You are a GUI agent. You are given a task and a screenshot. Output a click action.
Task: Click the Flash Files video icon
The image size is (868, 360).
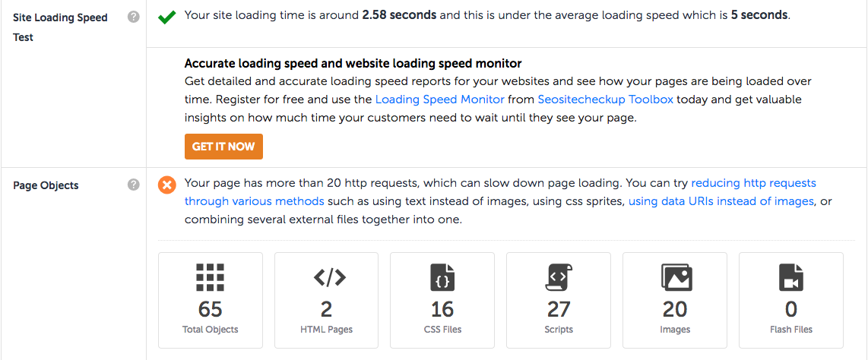coord(791,278)
